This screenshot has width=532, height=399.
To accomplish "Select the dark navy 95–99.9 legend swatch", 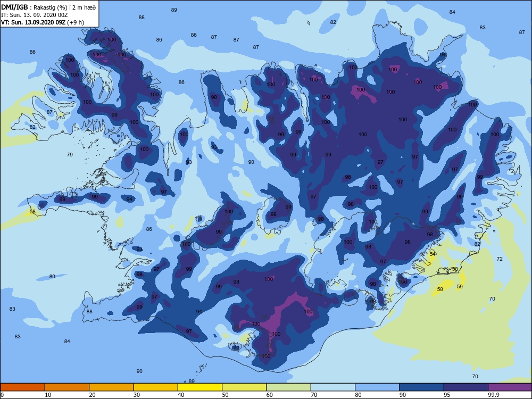I will pyautogui.click(x=466, y=387).
